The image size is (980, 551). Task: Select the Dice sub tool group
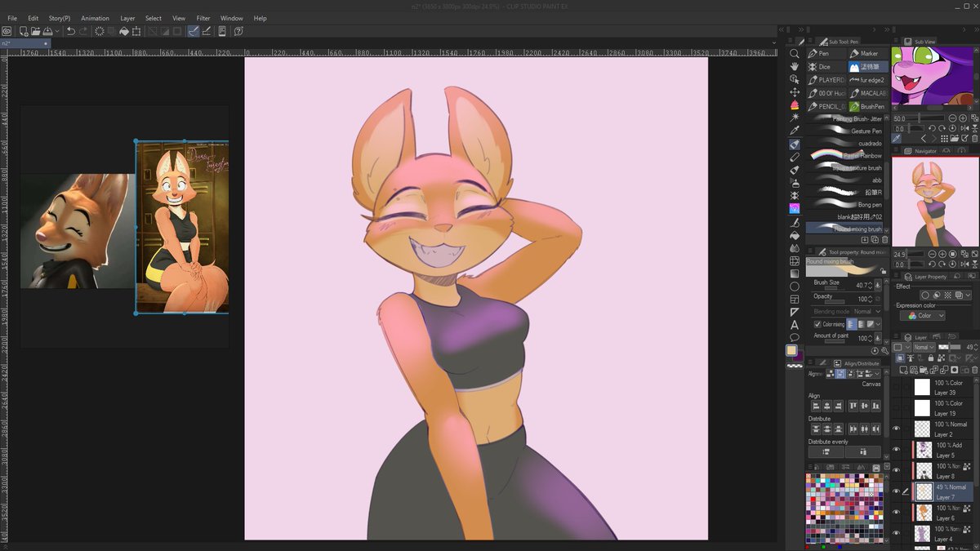tap(826, 67)
